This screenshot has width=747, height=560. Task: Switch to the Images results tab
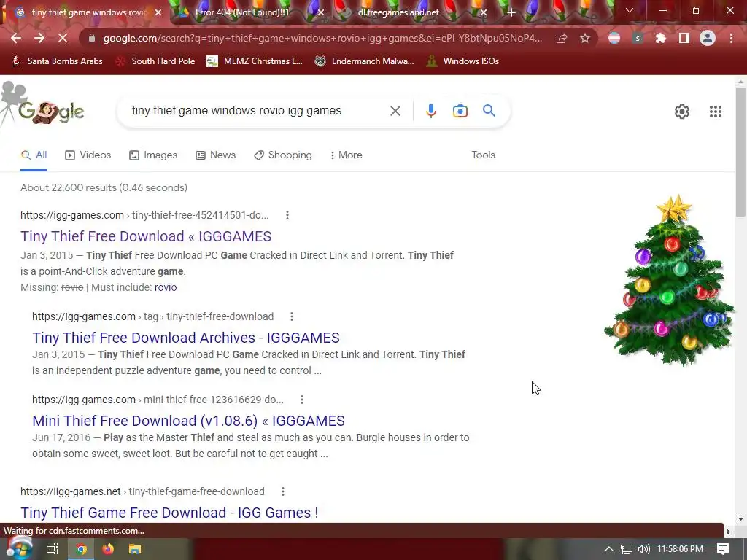pos(153,155)
